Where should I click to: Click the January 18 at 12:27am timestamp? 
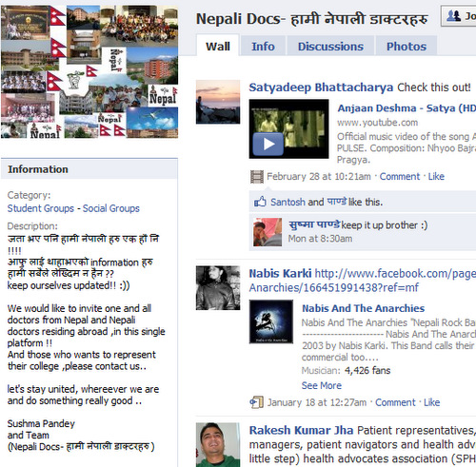(317, 402)
